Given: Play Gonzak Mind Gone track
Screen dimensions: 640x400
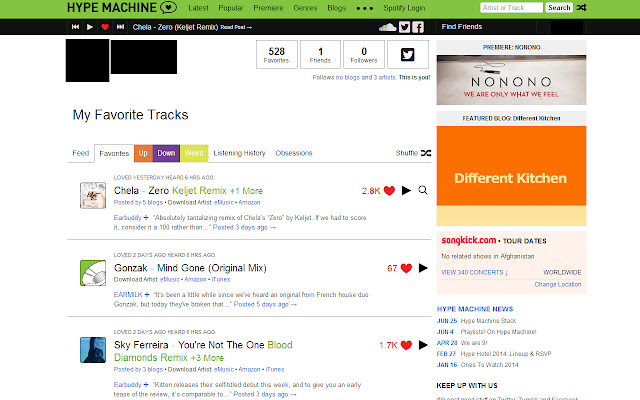Looking at the screenshot, I should pyautogui.click(x=423, y=268).
